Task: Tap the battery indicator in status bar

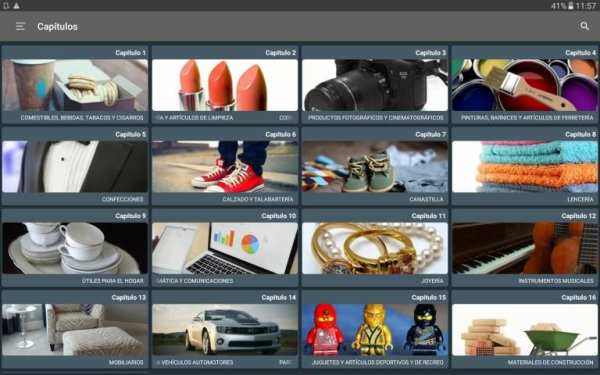Action: tap(571, 6)
